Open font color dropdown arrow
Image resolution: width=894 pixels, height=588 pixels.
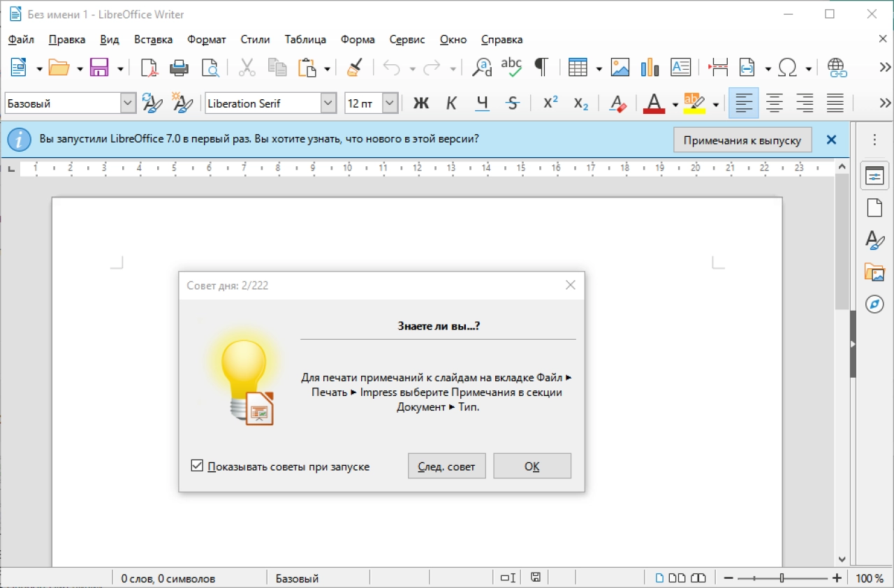pos(675,105)
